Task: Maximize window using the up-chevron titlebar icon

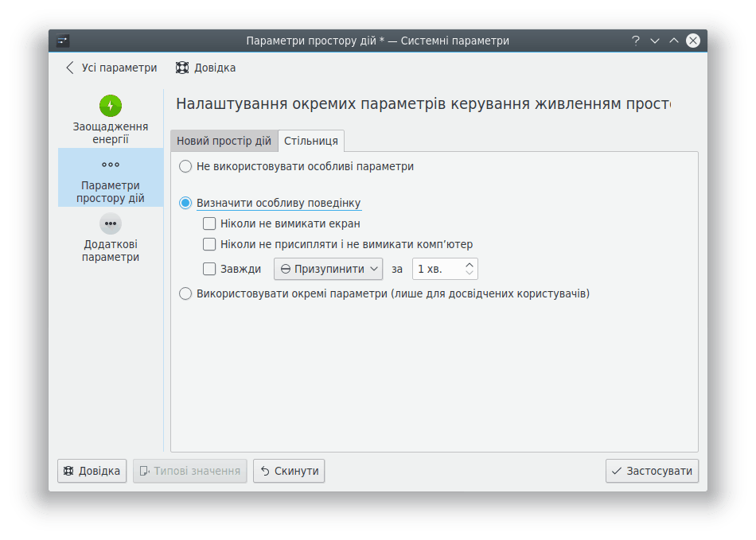Action: [674, 41]
